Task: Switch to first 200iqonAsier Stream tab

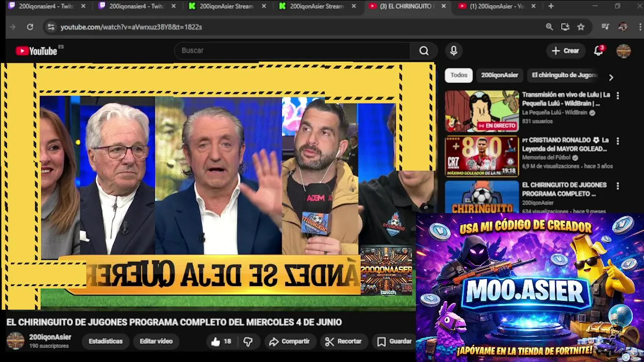Action: click(x=226, y=6)
